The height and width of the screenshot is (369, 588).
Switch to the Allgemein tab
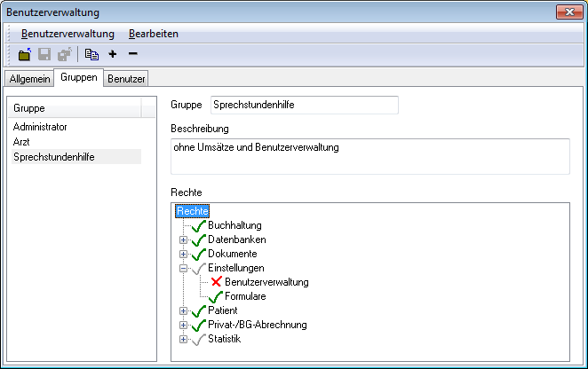pyautogui.click(x=28, y=79)
